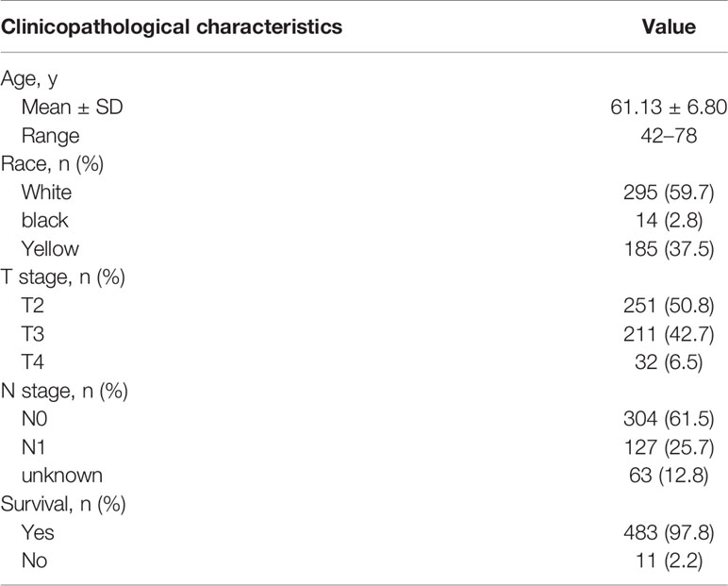Click the Mean ± SD row label
The height and width of the screenshot is (586, 728).
73,107
